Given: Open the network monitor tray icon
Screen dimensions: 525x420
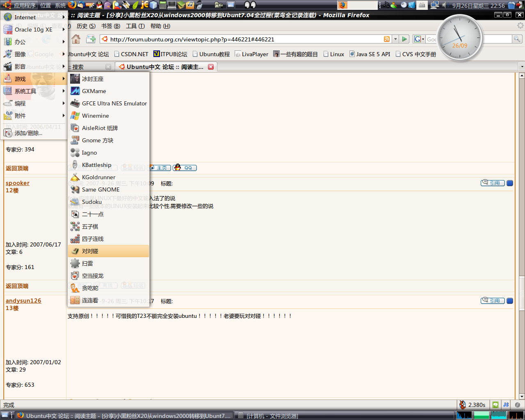Looking at the screenshot, I should (x=435, y=5).
